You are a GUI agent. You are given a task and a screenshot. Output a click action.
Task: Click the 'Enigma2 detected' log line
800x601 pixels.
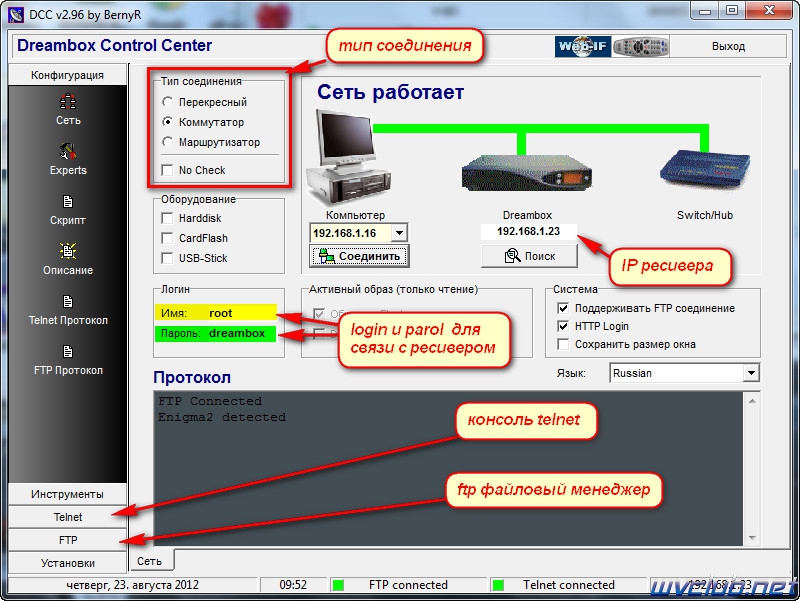coord(222,417)
